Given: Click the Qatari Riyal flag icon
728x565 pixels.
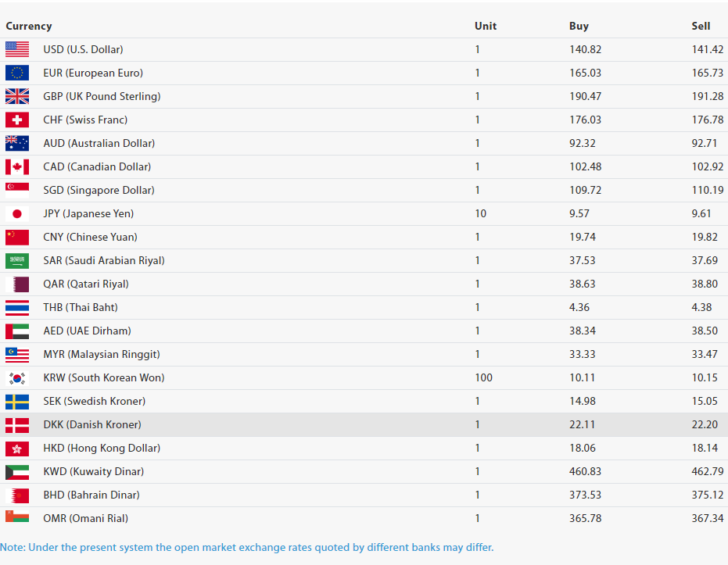Looking at the screenshot, I should [x=17, y=284].
